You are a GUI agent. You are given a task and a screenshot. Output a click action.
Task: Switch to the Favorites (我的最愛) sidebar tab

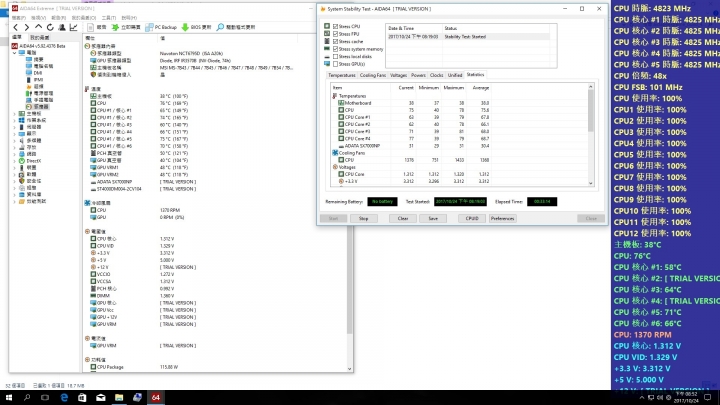pyautogui.click(x=39, y=38)
